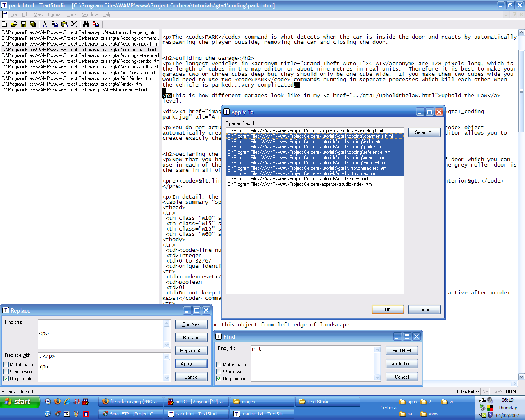The width and height of the screenshot is (525, 420).
Task: Click the Find this input field in Find dialog
Action: [313, 363]
